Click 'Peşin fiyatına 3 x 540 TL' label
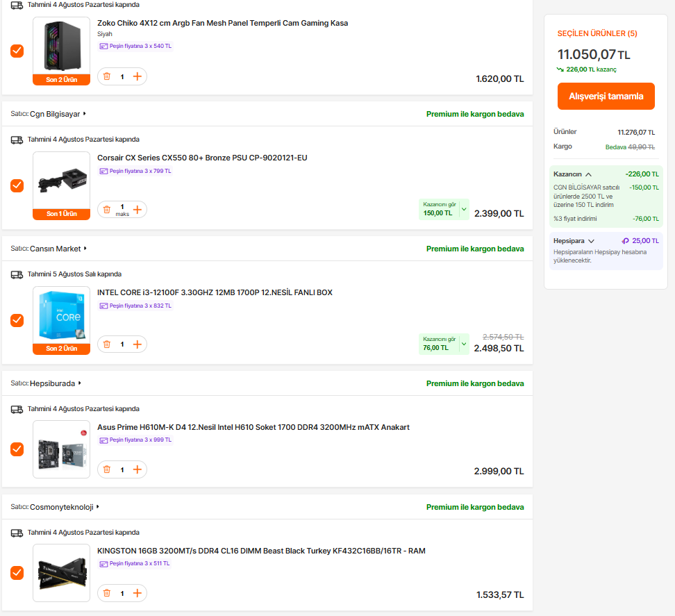This screenshot has width=675, height=616. 140,46
